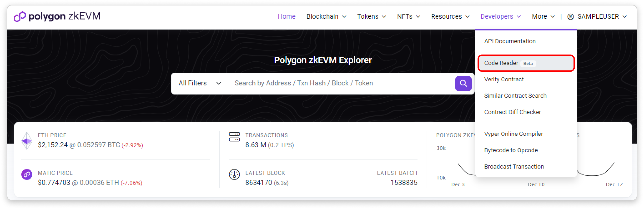Click the LATEST BLOCK label

tap(265, 173)
